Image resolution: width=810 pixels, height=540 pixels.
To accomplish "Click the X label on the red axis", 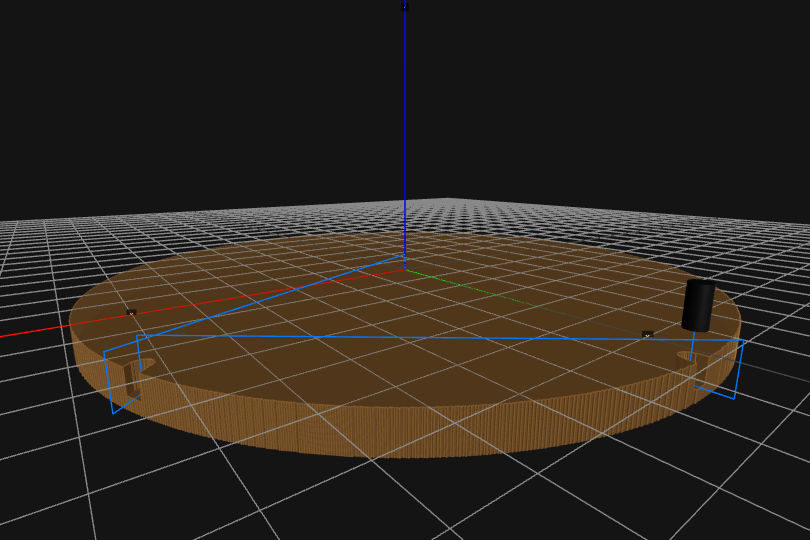I will (131, 313).
